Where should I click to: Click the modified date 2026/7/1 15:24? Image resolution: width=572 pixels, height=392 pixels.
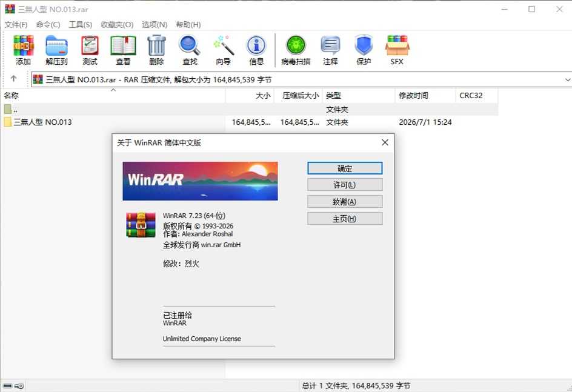point(425,122)
